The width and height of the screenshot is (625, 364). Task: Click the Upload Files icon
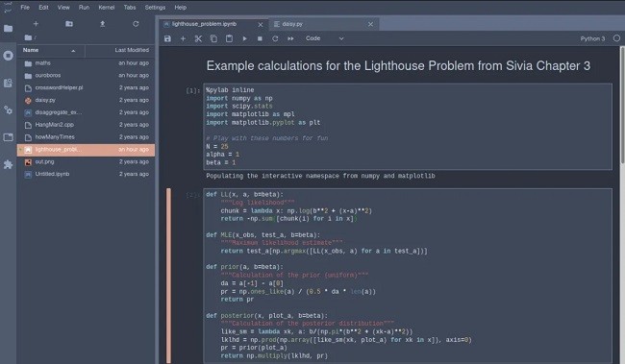103,24
